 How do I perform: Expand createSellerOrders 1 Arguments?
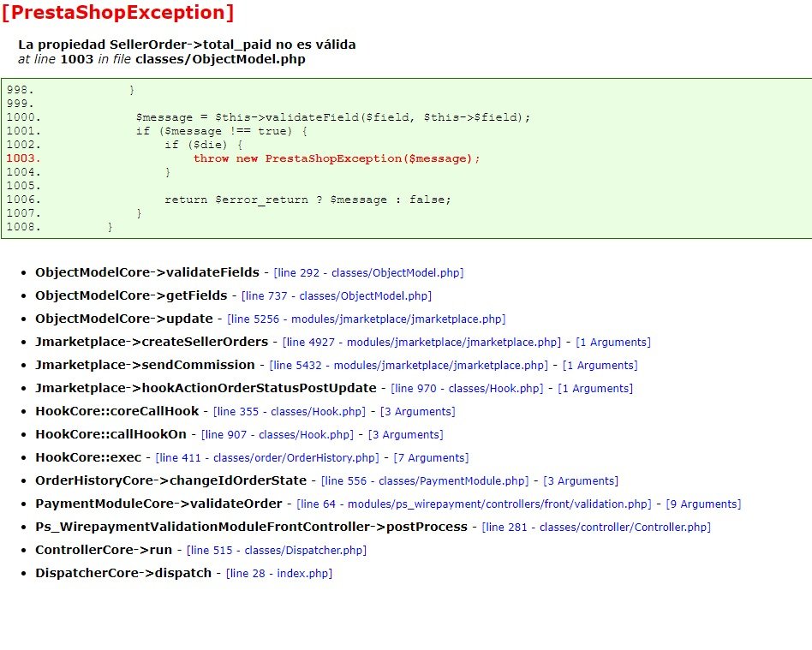click(613, 343)
